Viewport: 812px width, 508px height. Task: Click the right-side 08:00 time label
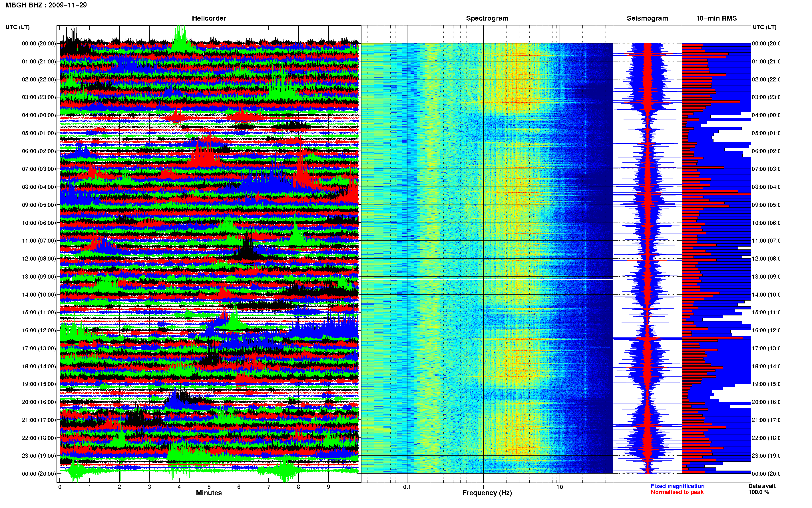point(766,187)
